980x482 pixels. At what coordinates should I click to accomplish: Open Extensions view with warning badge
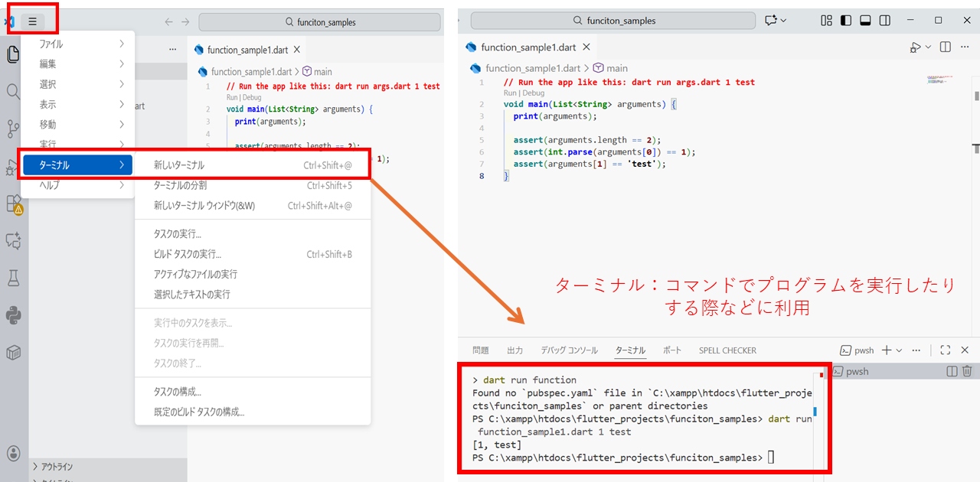(14, 204)
